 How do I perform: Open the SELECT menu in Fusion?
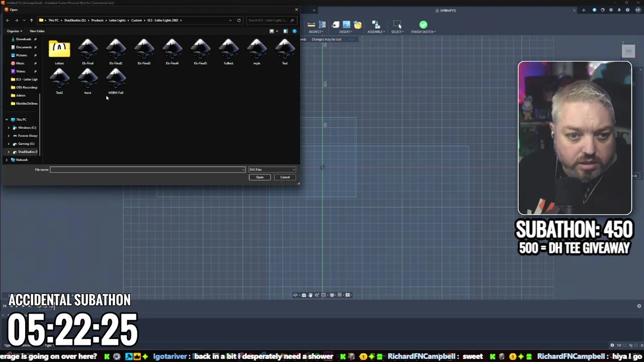pos(397,32)
